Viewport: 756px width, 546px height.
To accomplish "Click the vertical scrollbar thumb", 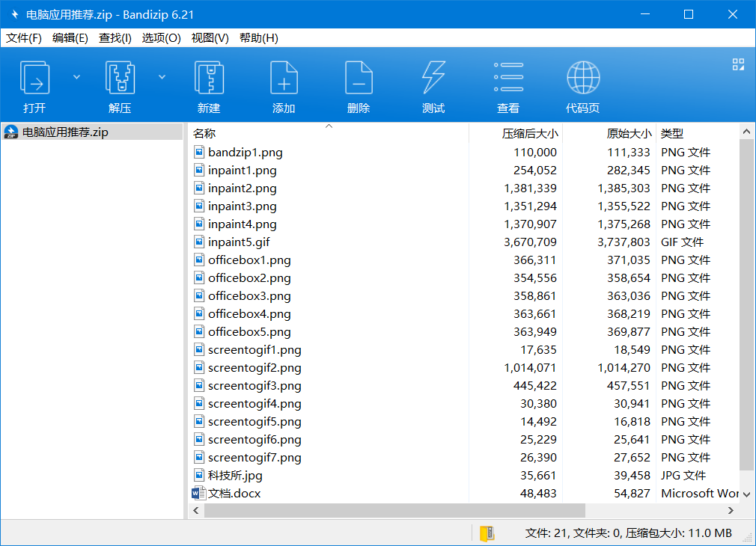I will [x=746, y=304].
